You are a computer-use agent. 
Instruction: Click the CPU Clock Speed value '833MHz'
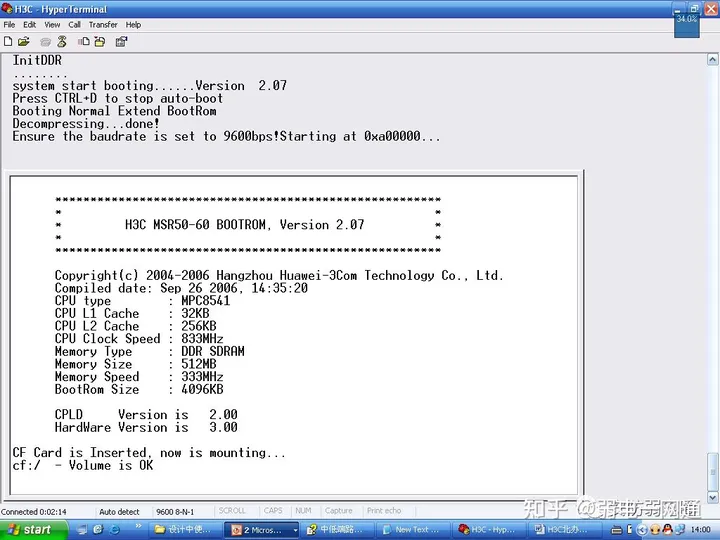(202, 339)
